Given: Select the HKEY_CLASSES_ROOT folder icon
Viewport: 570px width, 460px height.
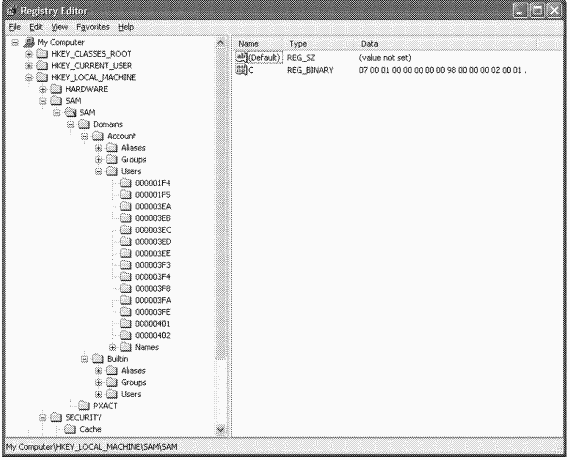Looking at the screenshot, I should click(42, 54).
